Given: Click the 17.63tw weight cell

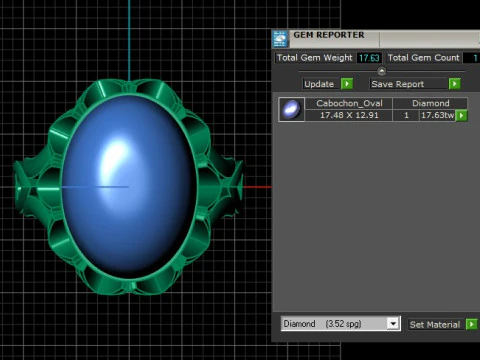Looking at the screenshot, I should 437,115.
